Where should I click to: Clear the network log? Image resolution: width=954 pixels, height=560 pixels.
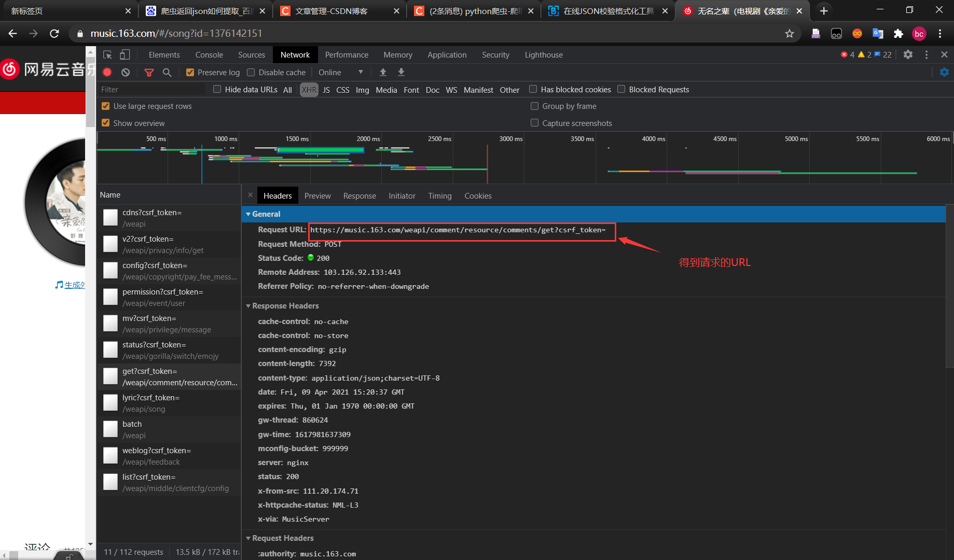[126, 72]
